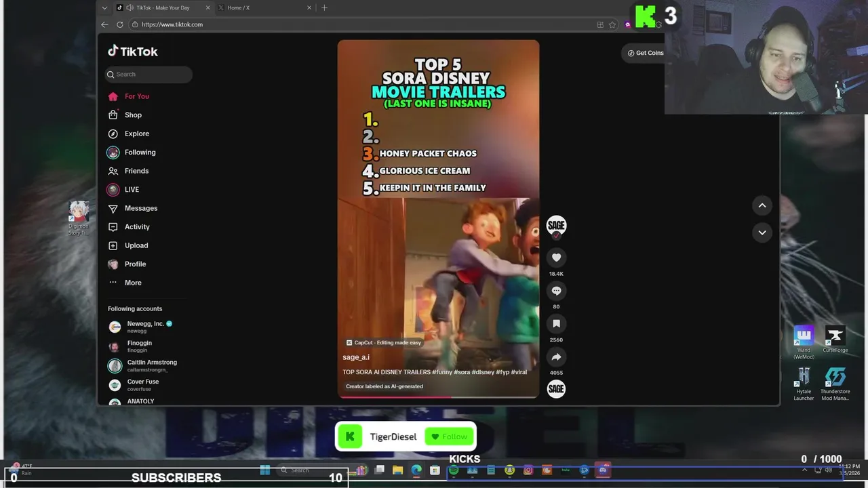Open a new browser tab
The image size is (868, 488).
[x=324, y=7]
